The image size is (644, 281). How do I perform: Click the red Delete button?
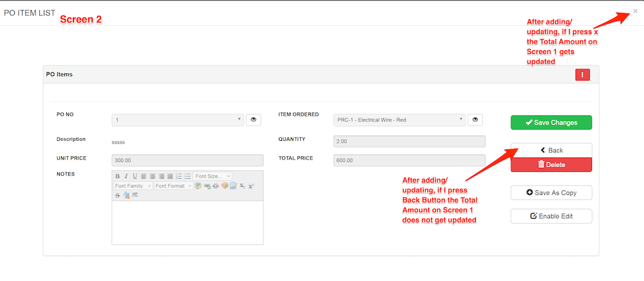(551, 165)
